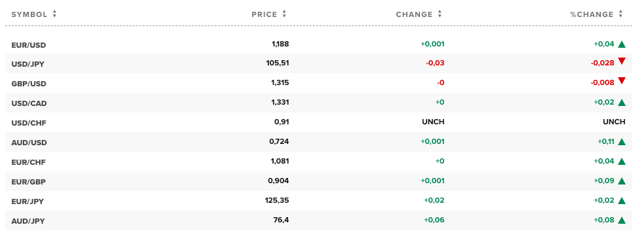
Task: Sort table by %CHANGE column arrows
Action: pos(620,14)
